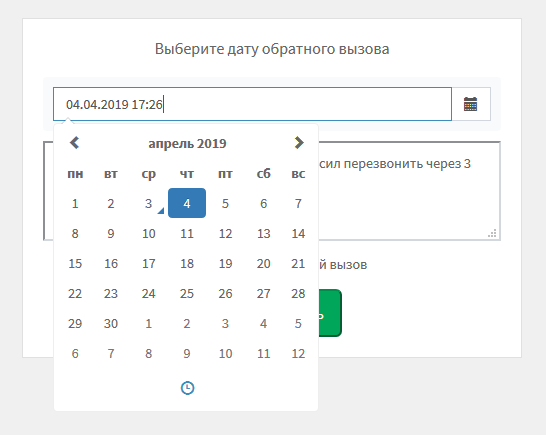The height and width of the screenshot is (435, 546).
Task: Open month selection via 'апрель 2019' header
Action: pos(187,143)
